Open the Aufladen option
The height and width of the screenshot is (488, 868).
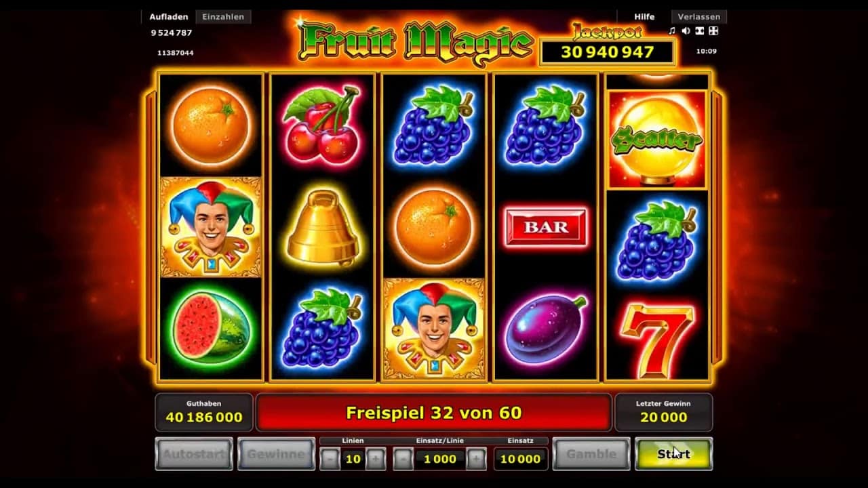click(168, 17)
